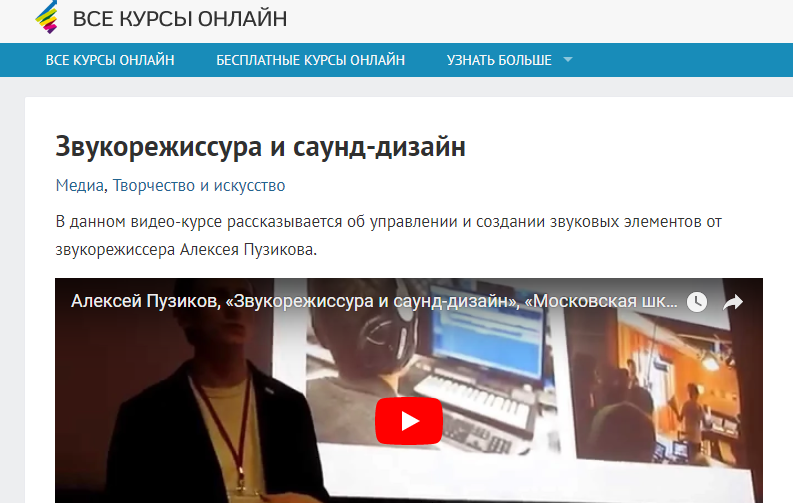Open the ВСЕ КУРСЫ ОНЛАЙН site title
This screenshot has width=793, height=503.
click(x=180, y=19)
